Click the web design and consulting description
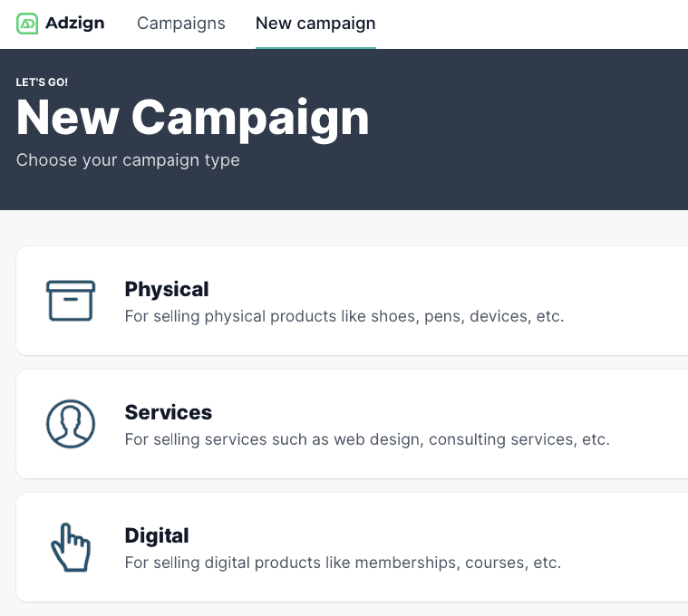688x616 pixels. pos(366,440)
